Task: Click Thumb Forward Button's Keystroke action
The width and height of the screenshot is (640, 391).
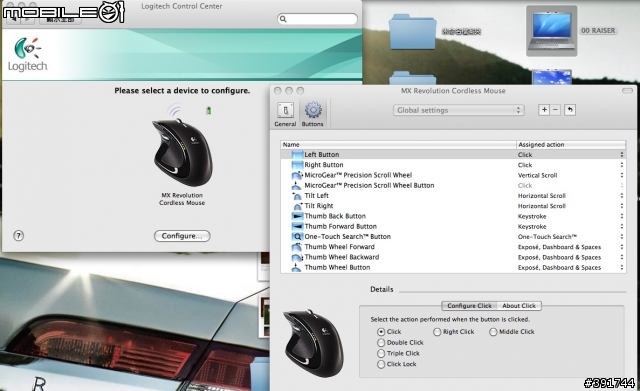Action: (x=532, y=227)
